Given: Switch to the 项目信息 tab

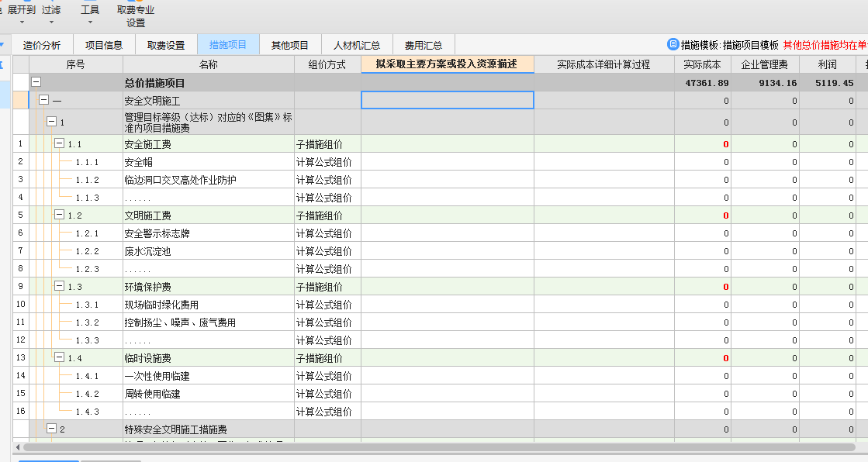Looking at the screenshot, I should [104, 46].
